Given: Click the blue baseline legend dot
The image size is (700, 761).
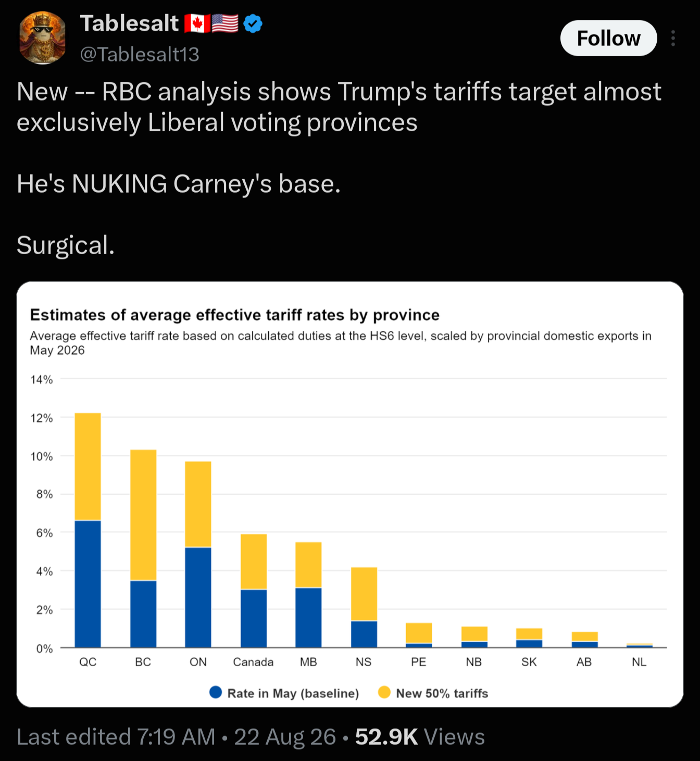Looking at the screenshot, I should click(x=216, y=692).
